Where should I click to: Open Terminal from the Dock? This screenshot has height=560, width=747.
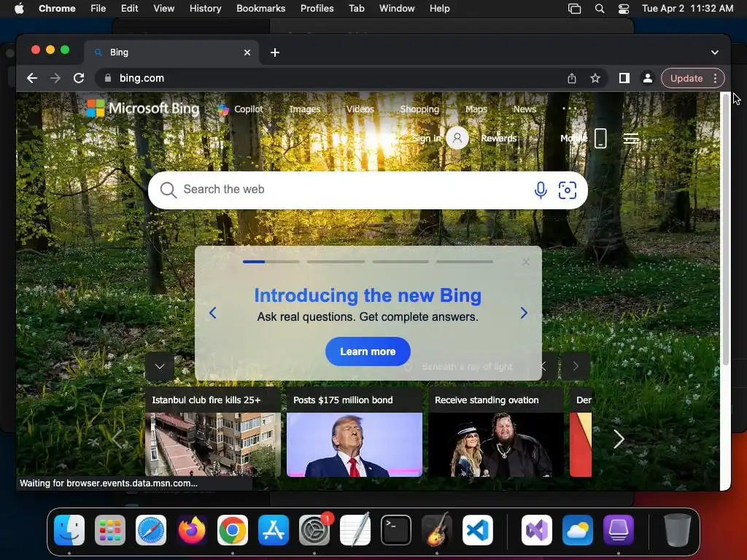[396, 530]
